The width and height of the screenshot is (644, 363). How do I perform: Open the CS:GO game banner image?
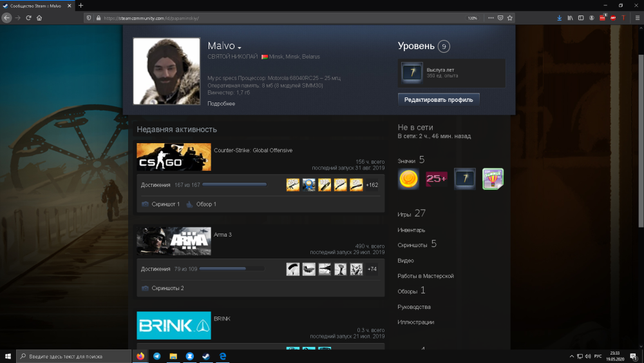click(174, 157)
